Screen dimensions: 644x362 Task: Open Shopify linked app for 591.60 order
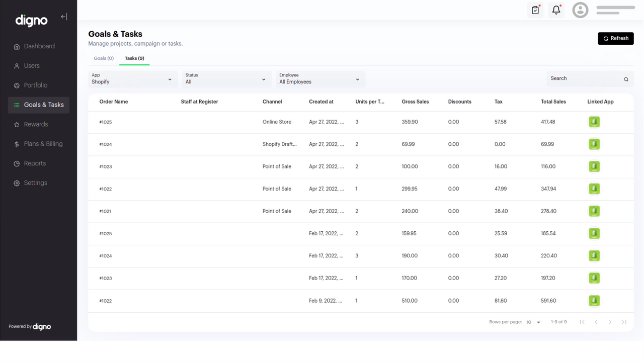click(x=594, y=301)
